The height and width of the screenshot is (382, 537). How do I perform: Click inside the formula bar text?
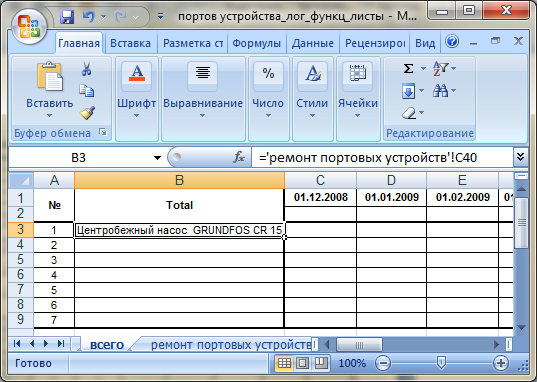(x=368, y=158)
